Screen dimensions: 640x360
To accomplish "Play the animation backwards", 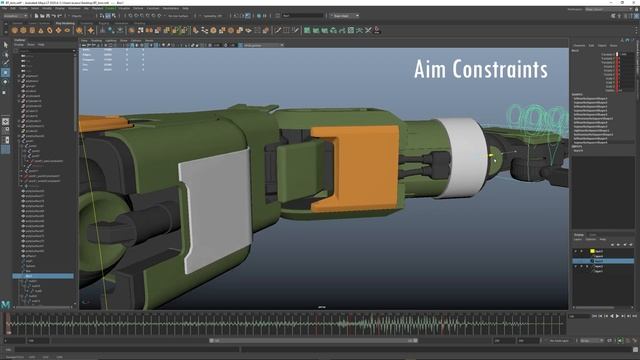I will pos(611,316).
